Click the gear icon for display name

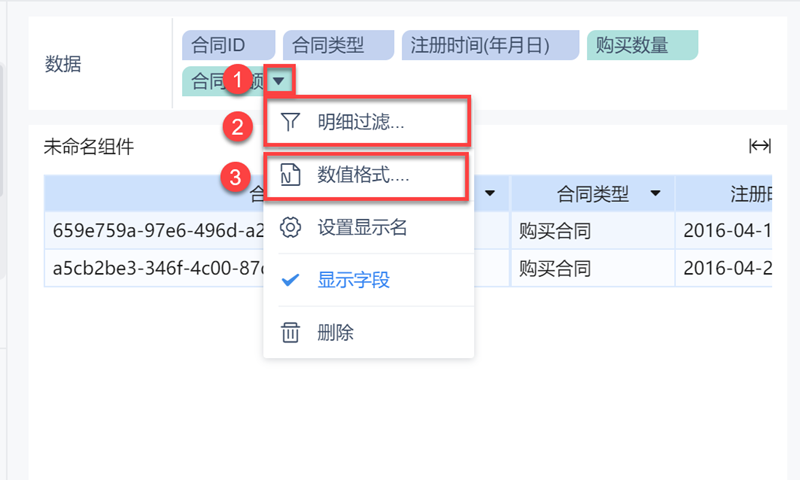pos(290,228)
